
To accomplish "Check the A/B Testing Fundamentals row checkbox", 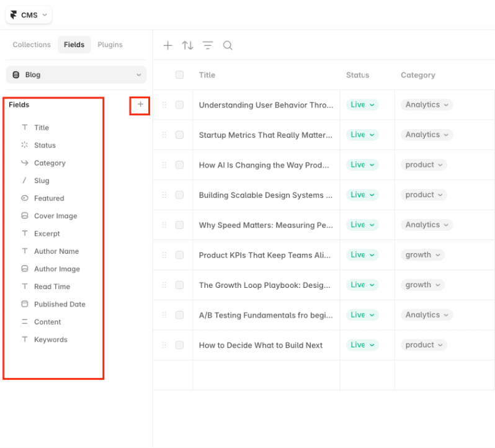I will (x=179, y=315).
